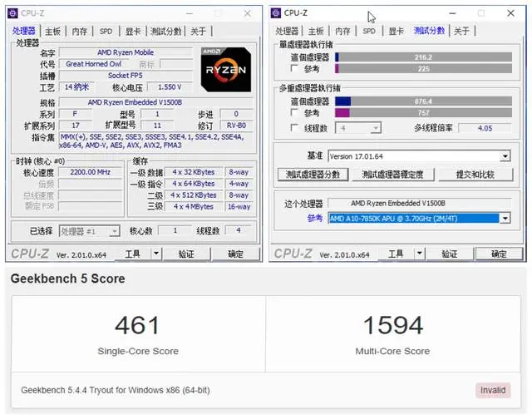Image resolution: width=532 pixels, height=419 pixels.
Task: Open reference AMD A10-7850K APU dropdown
Action: click(x=419, y=218)
